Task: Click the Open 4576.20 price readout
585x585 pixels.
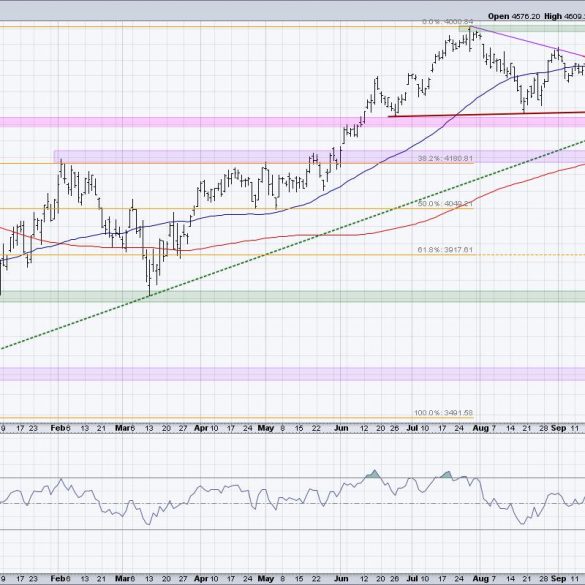Action: [514, 16]
